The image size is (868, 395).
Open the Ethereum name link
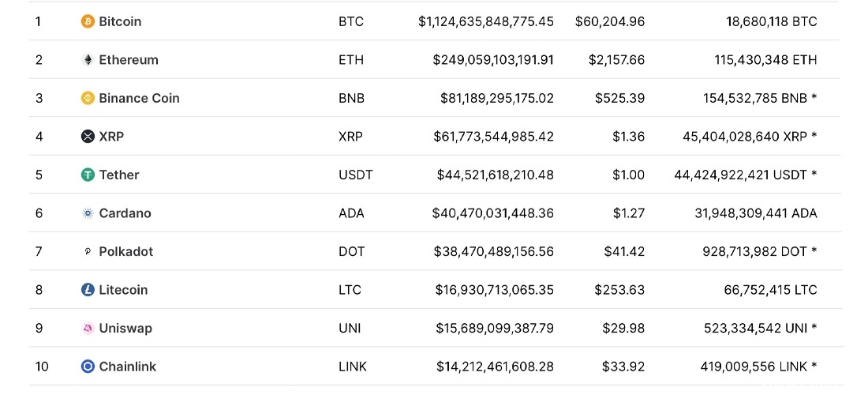tap(129, 60)
